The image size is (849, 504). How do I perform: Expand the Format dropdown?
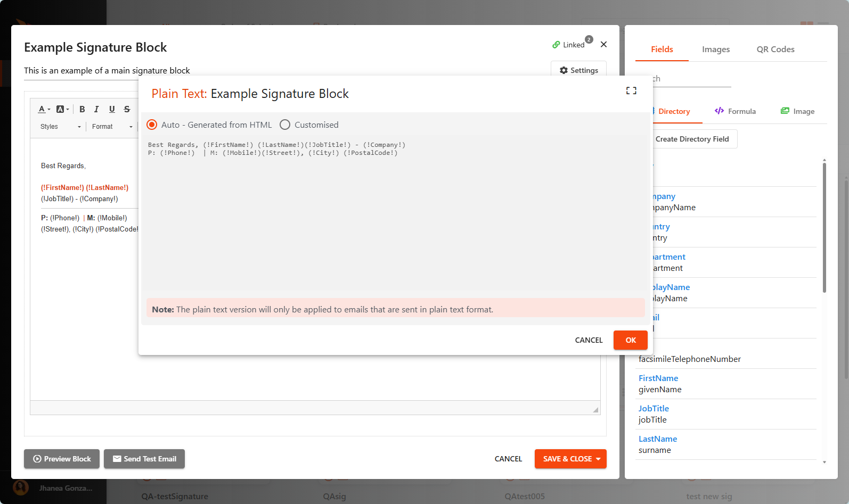[x=112, y=127]
